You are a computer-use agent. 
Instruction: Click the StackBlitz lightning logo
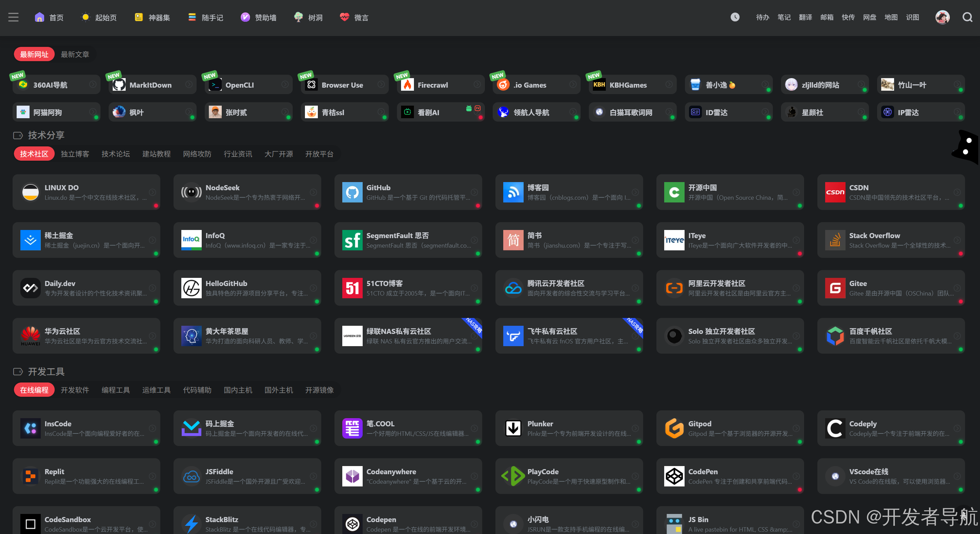click(192, 524)
